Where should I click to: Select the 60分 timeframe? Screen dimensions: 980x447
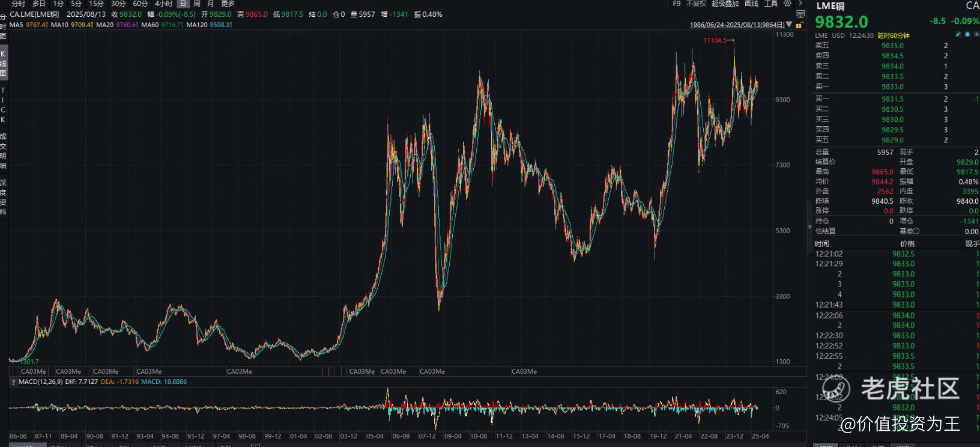click(x=141, y=4)
